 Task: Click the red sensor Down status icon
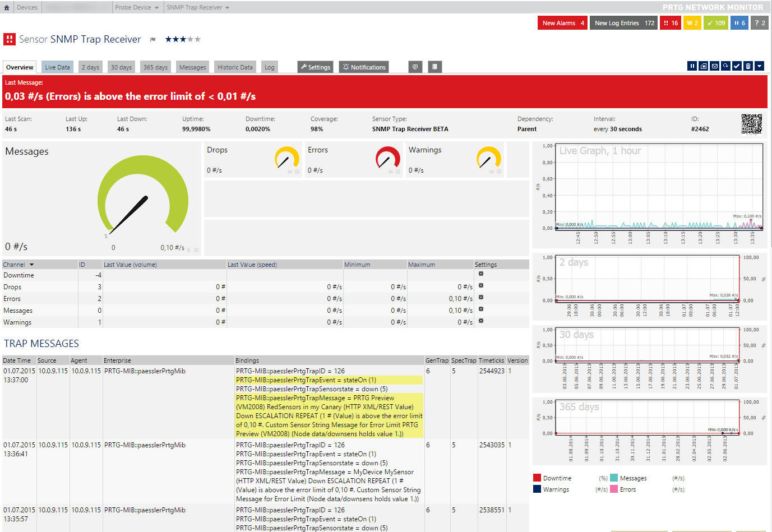coord(9,39)
